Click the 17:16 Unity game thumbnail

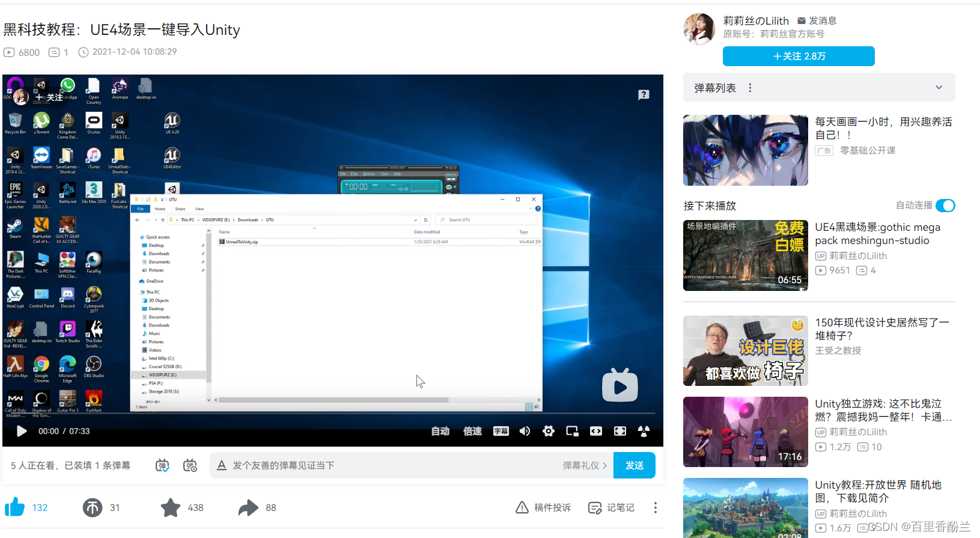click(x=746, y=432)
